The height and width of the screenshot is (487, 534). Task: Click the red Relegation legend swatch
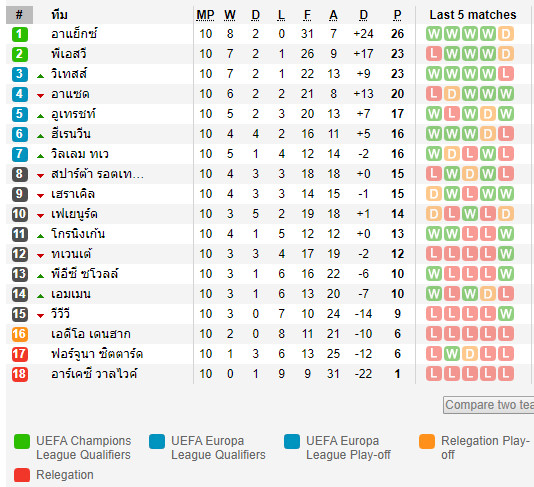(22, 475)
